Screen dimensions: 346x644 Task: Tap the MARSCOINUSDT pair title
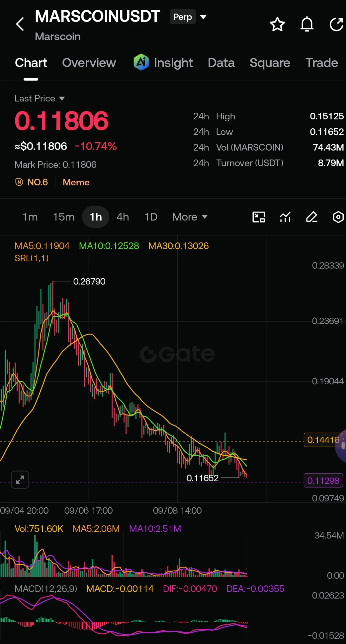tap(97, 16)
